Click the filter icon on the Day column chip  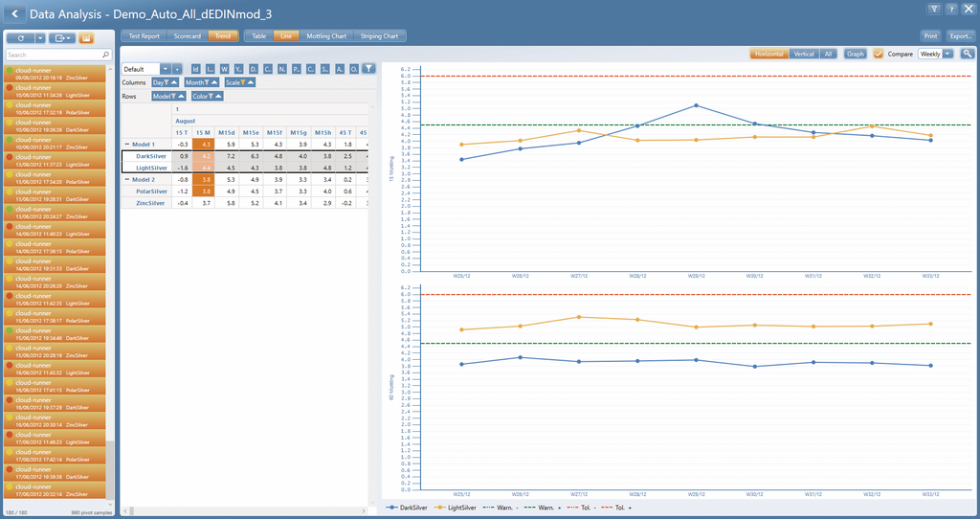pyautogui.click(x=167, y=82)
